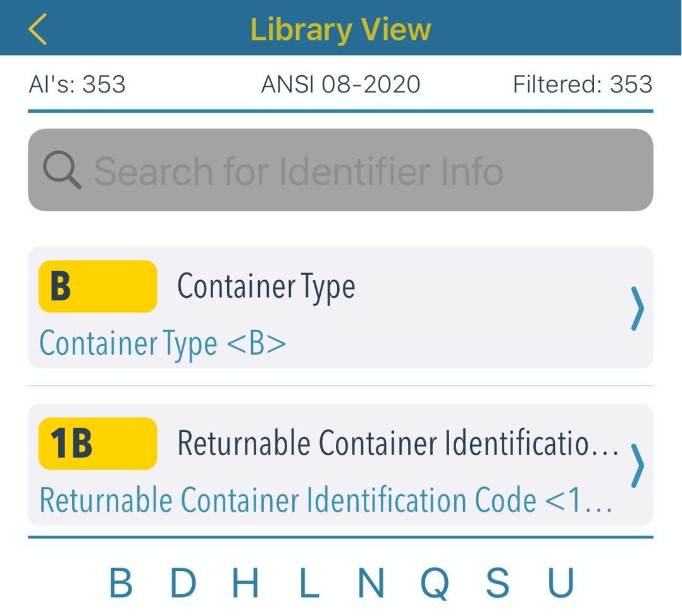Jump to index letter U
The height and width of the screenshot is (616, 682).
coord(561,583)
